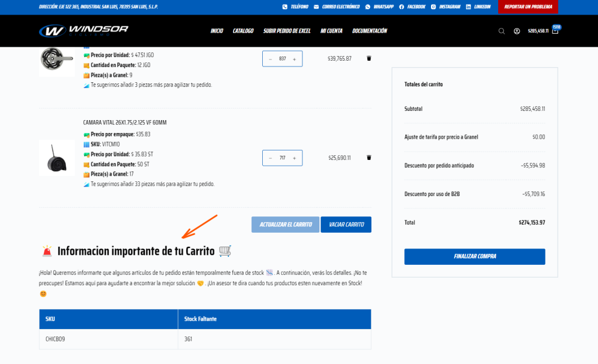Open the user account icon

(x=517, y=31)
